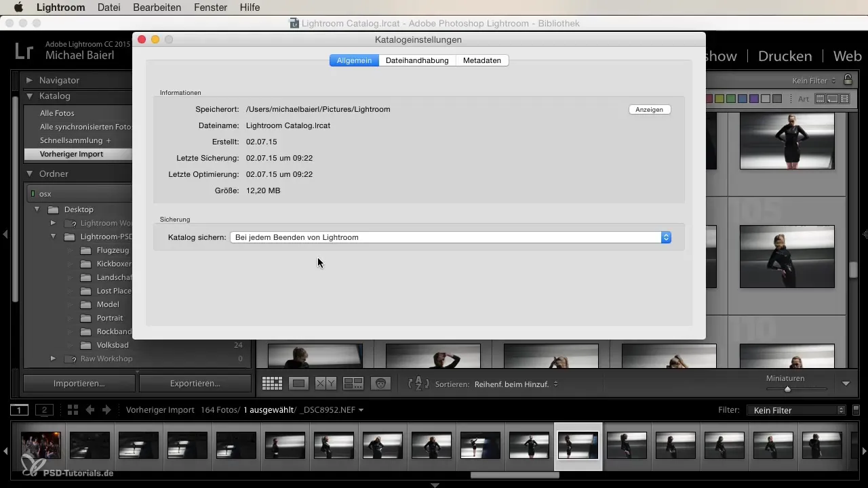Collapse filmstrip using bottom center arrow

(x=435, y=485)
